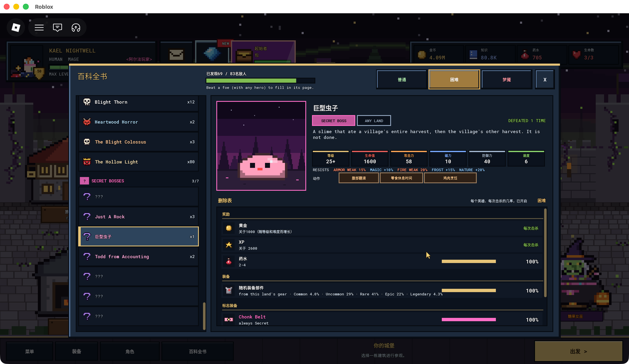
Task: Open the chat bubble icon
Action: tap(57, 27)
